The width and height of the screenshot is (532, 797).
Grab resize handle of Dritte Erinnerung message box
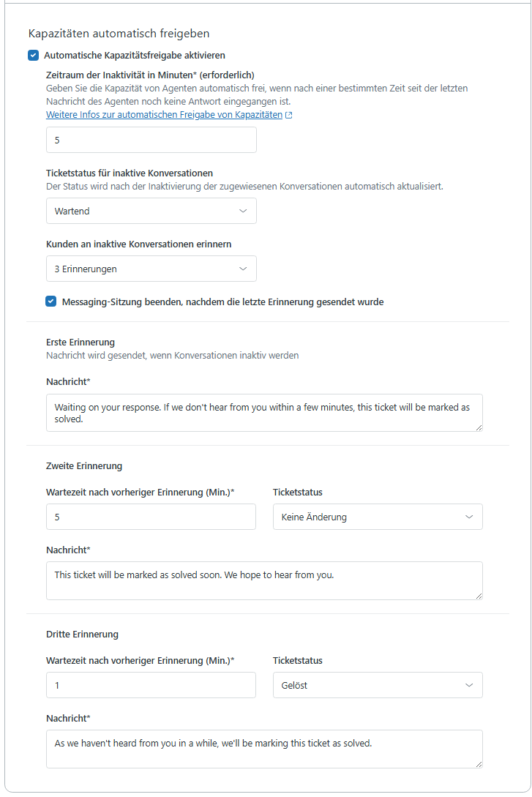[479, 764]
